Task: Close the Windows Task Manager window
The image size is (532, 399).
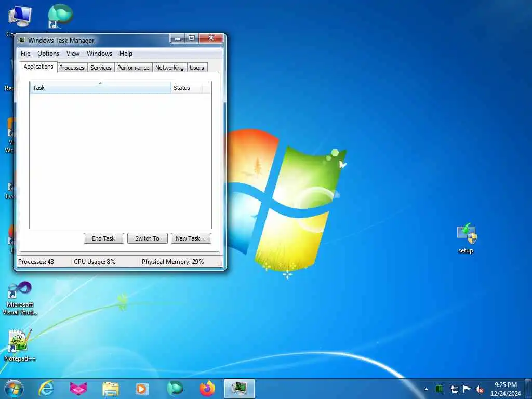Action: (x=211, y=38)
